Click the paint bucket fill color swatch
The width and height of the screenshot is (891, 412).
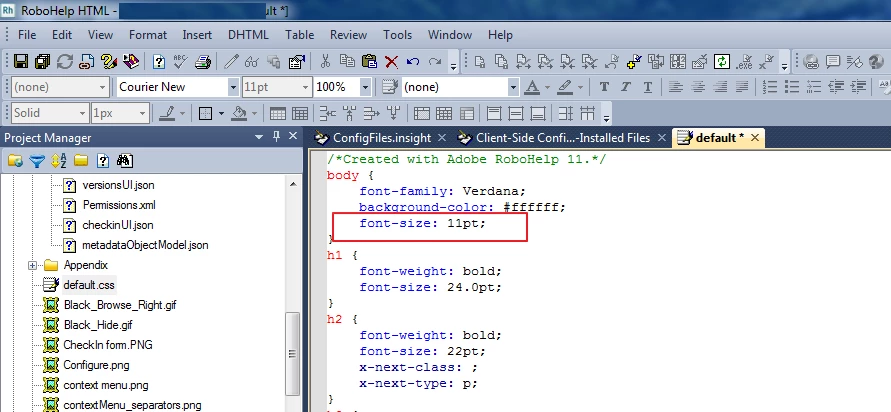click(239, 114)
